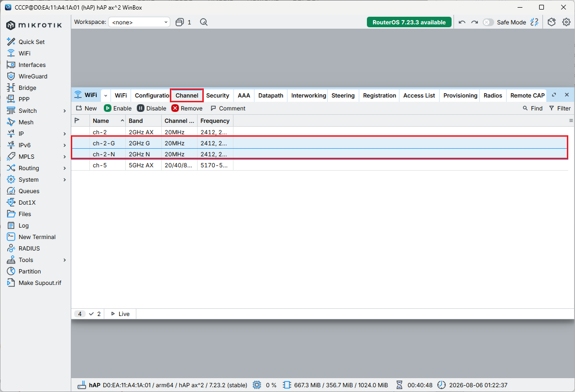Close the WiFi inner window

567,95
